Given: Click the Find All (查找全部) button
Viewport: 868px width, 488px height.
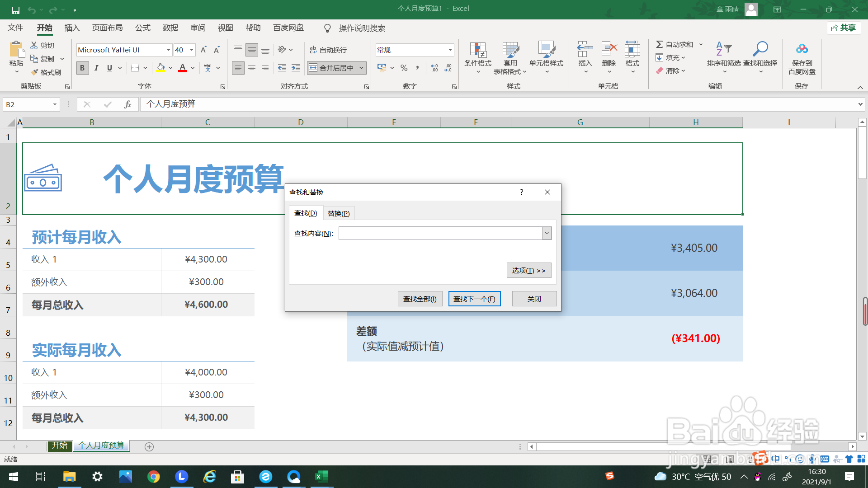Looking at the screenshot, I should (420, 299).
